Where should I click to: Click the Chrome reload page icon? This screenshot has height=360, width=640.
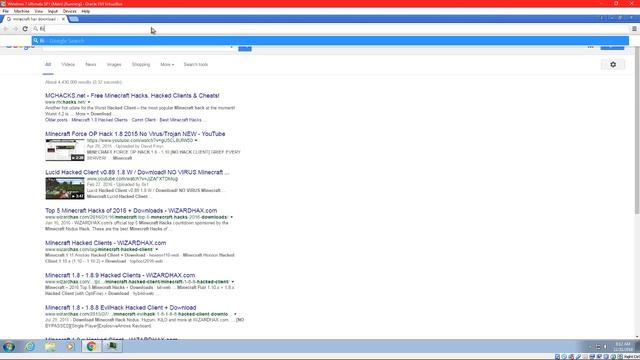click(x=25, y=29)
